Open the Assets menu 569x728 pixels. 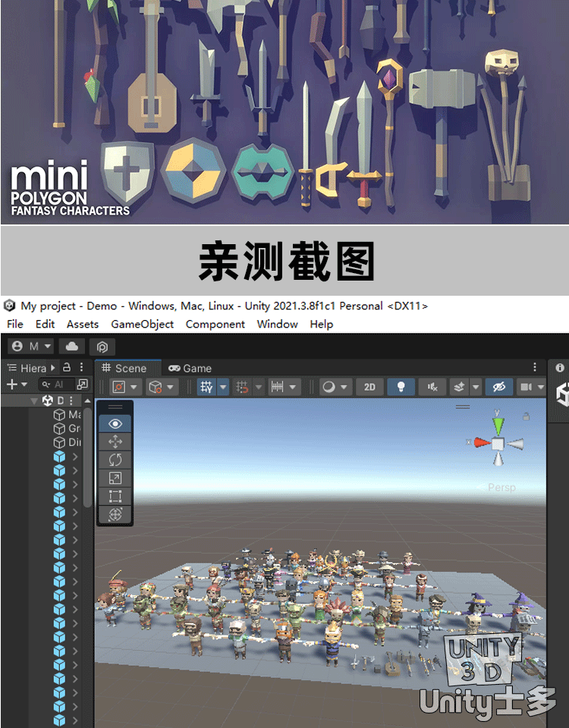tap(82, 324)
